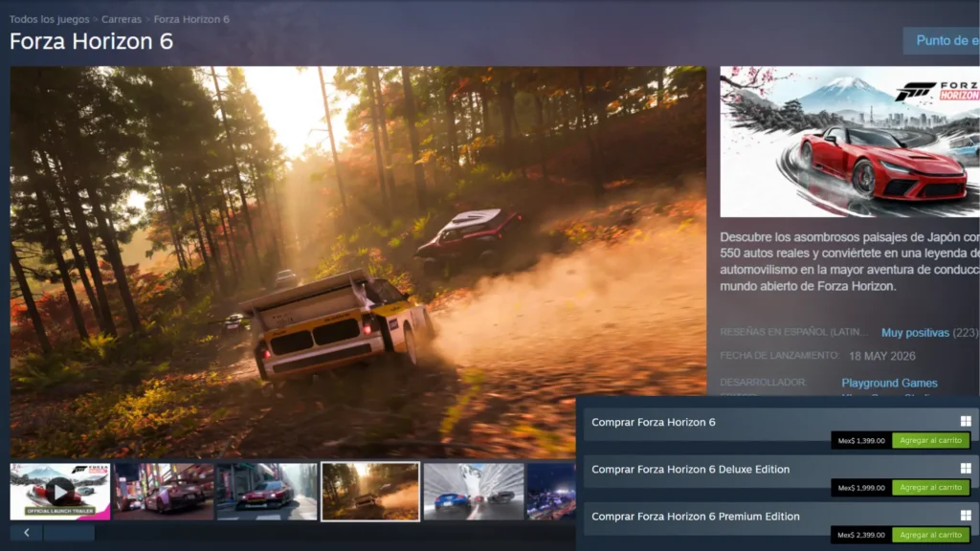
Task: Click the Windows icon on the Premium Edition row
Action: coord(966,516)
